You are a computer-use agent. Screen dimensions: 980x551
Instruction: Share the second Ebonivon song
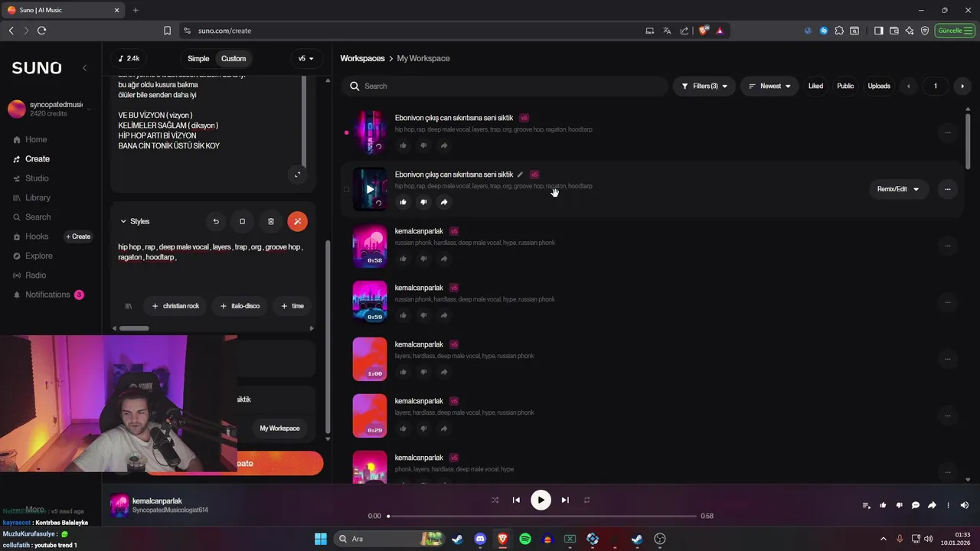coord(444,202)
